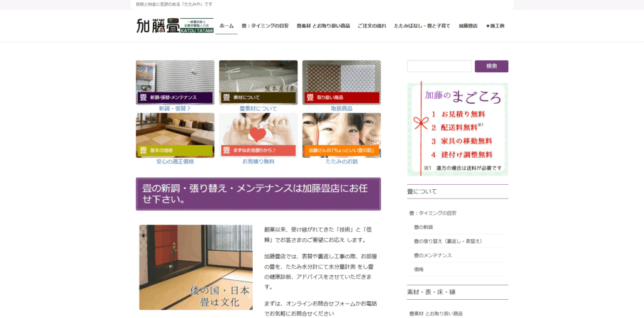
Task: Follow the たたみのお話 link
Action: coord(341,162)
